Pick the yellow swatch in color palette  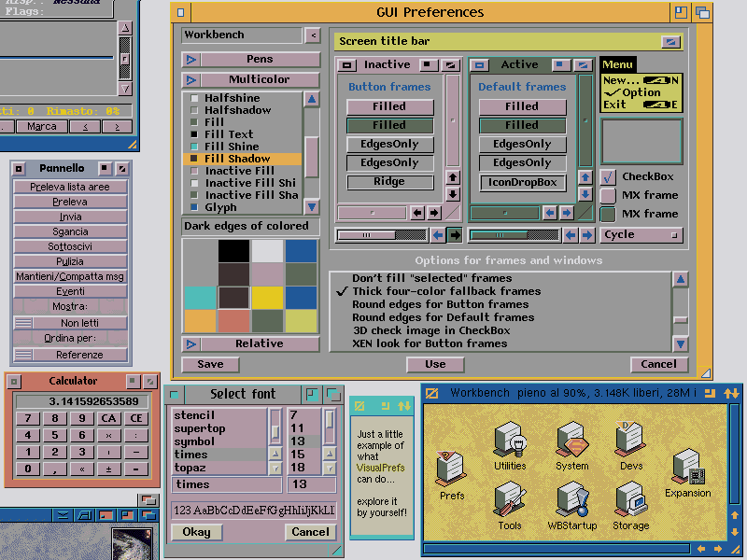(267, 297)
